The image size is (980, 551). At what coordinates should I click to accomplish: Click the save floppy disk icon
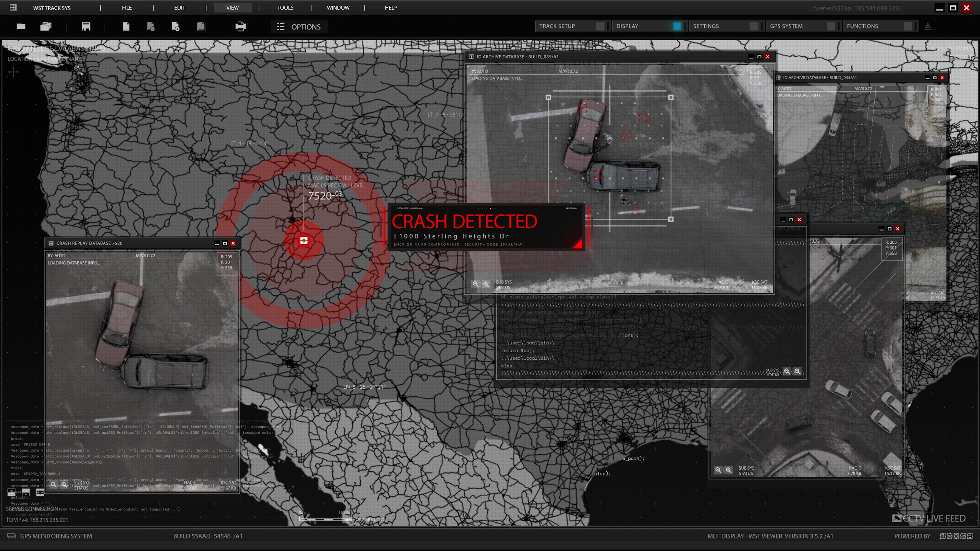(x=86, y=26)
